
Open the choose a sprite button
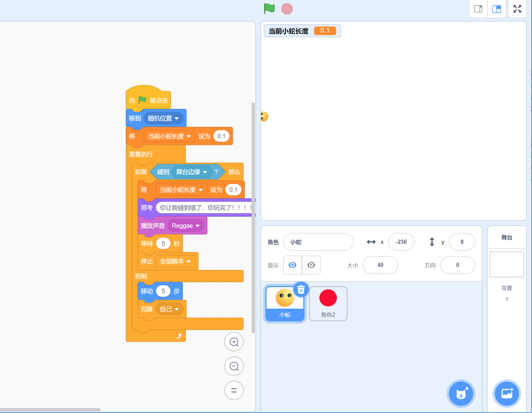click(461, 393)
